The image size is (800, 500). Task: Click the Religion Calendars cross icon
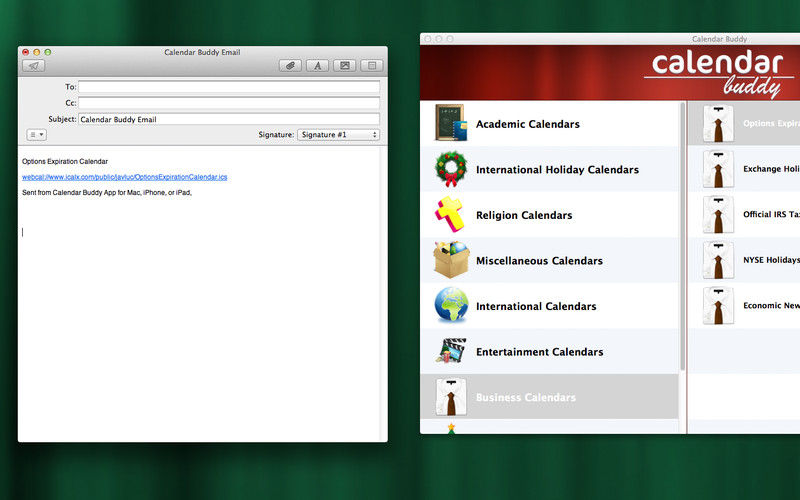(x=449, y=214)
